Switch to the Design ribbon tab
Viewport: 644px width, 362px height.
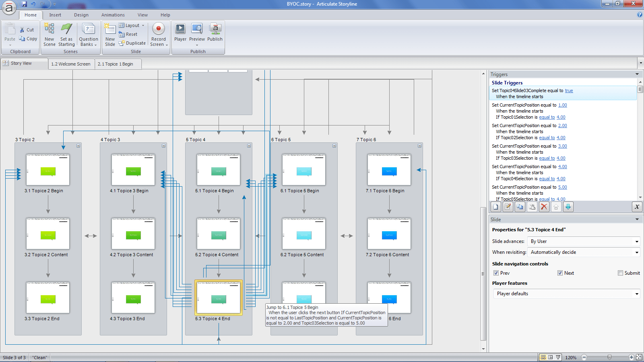[x=81, y=15]
